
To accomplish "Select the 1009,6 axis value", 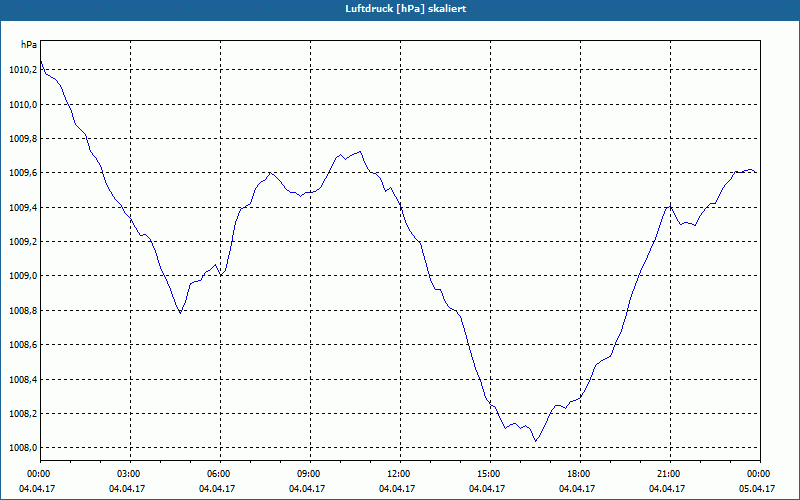I will tap(23, 173).
